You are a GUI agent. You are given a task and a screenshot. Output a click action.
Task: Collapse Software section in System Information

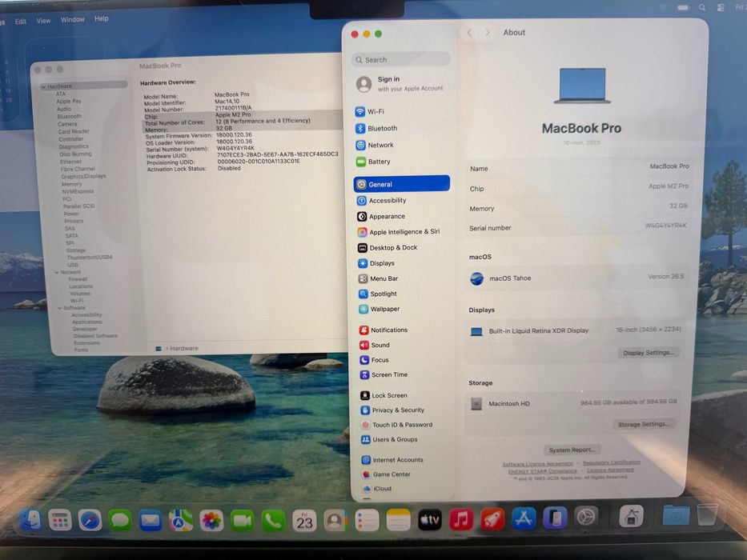coord(59,308)
